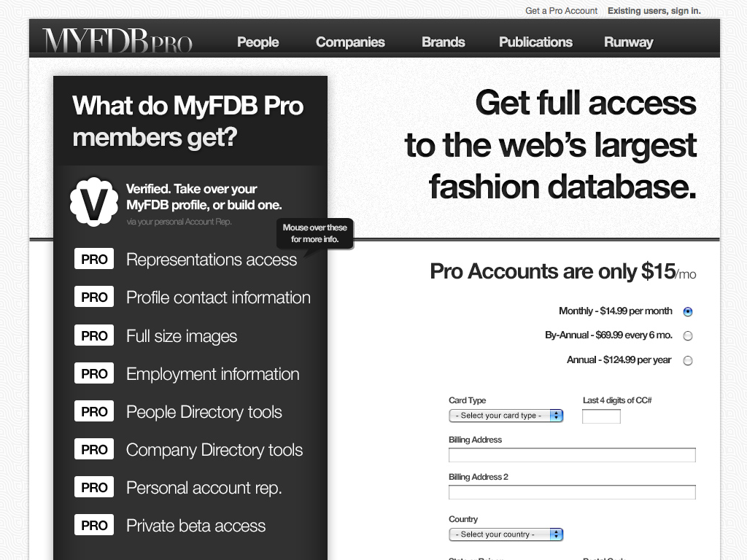Click PRO badge beside Private beta access
The width and height of the screenshot is (747, 560).
point(94,526)
